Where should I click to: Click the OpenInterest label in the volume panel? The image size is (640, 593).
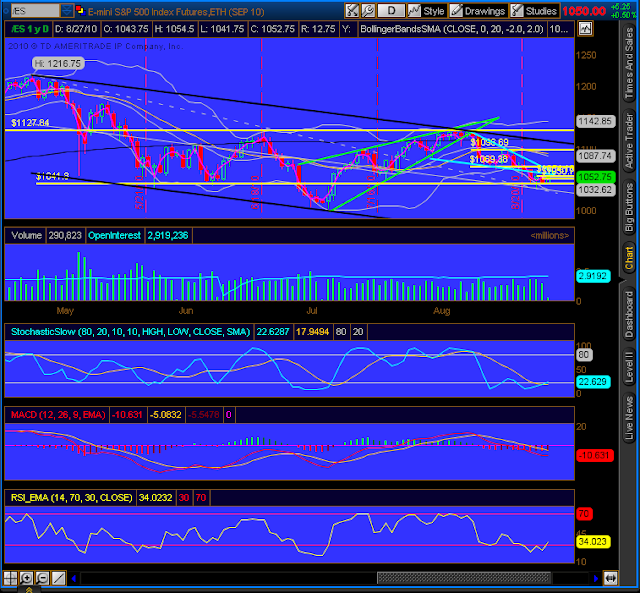114,235
